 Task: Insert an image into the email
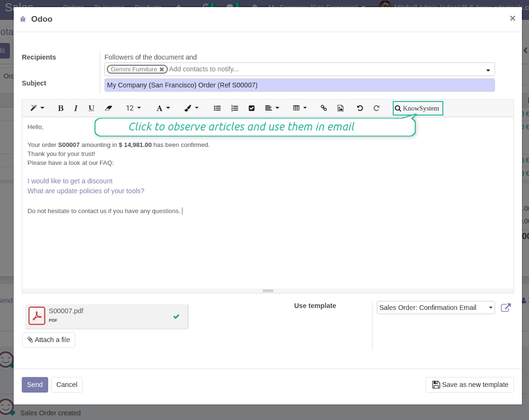tap(340, 108)
